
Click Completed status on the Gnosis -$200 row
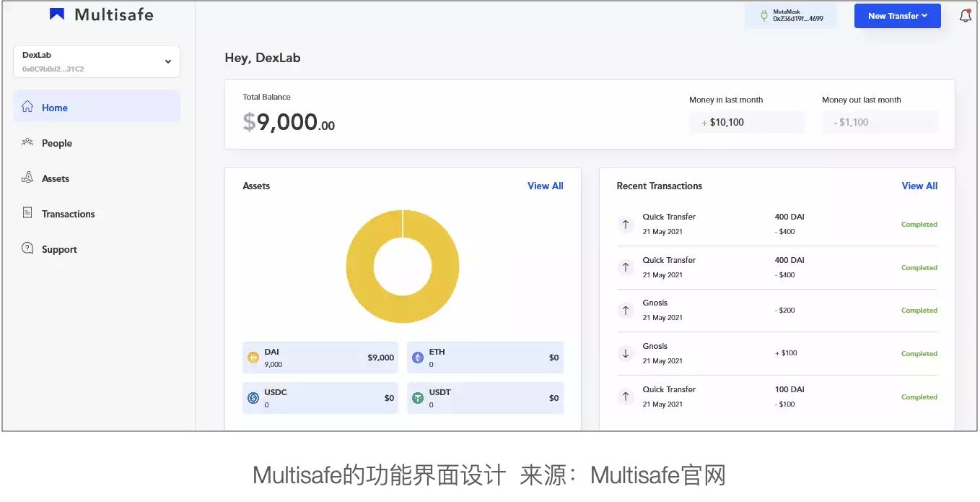[919, 311]
